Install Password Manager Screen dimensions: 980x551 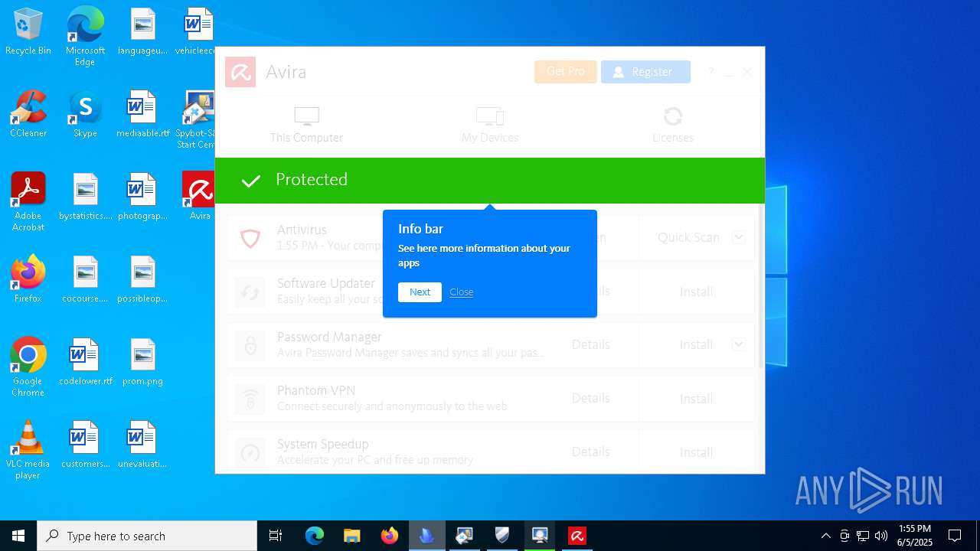click(x=696, y=345)
